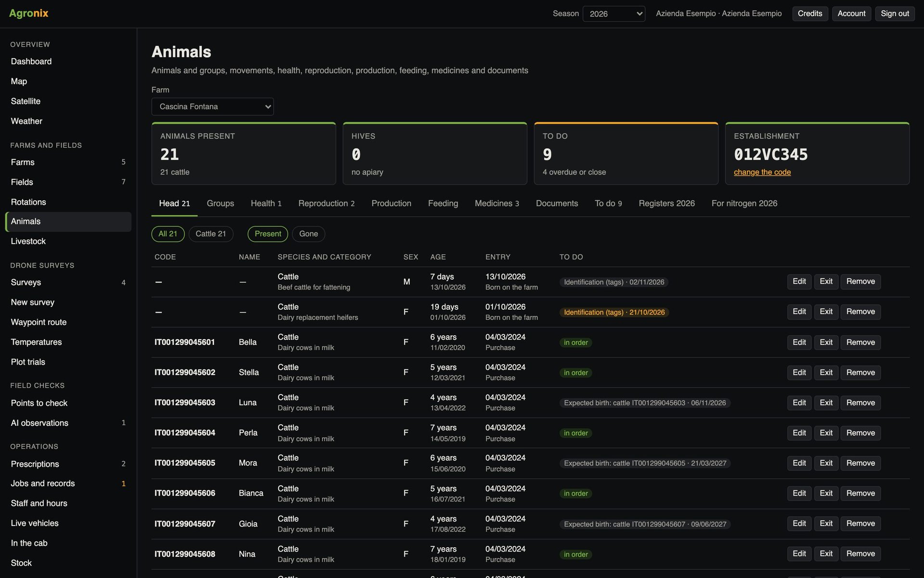Screen dimensions: 924x578
Task: Edit the 7 days old beef calf row
Action: [799, 281]
